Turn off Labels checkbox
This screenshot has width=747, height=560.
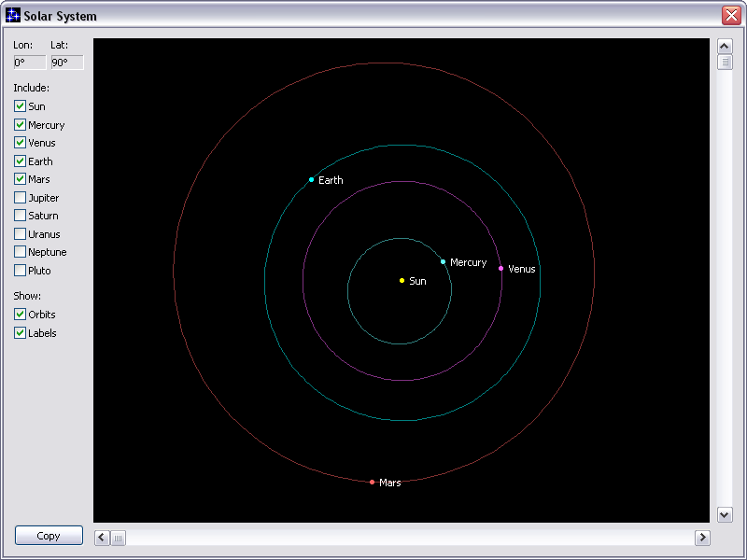tap(20, 333)
